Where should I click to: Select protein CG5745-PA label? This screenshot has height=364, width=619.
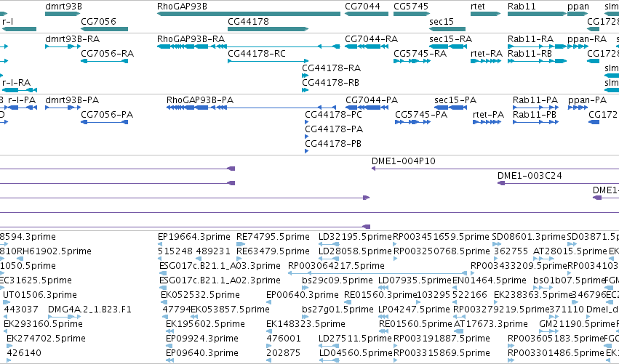[421, 114]
